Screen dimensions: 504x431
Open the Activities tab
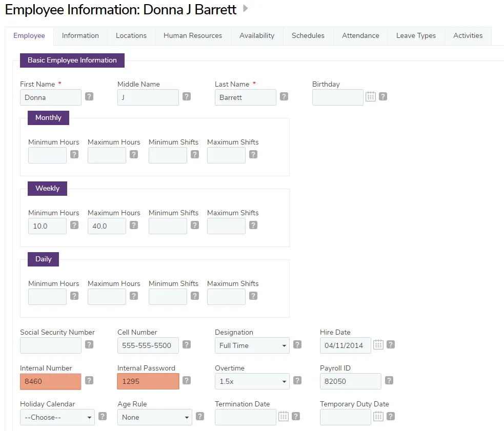[x=468, y=36]
